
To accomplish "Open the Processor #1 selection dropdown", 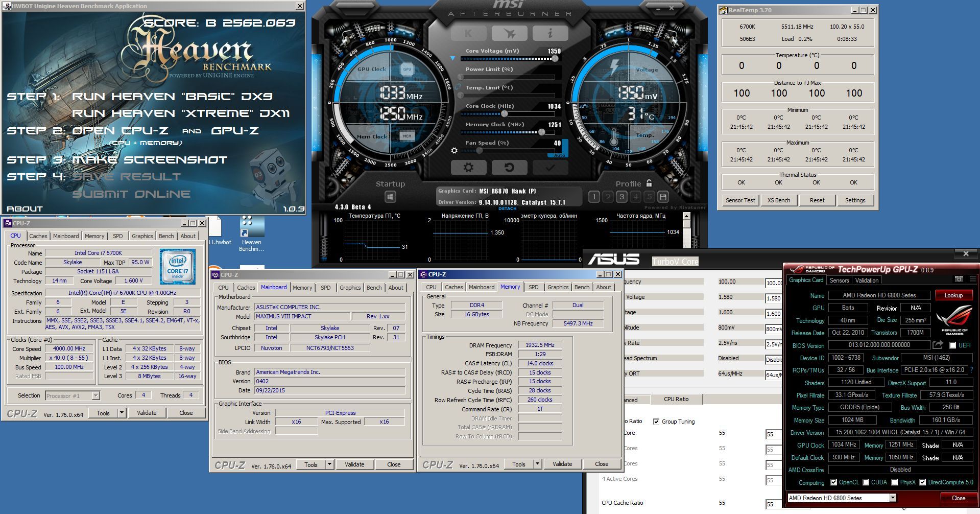I will tap(95, 395).
